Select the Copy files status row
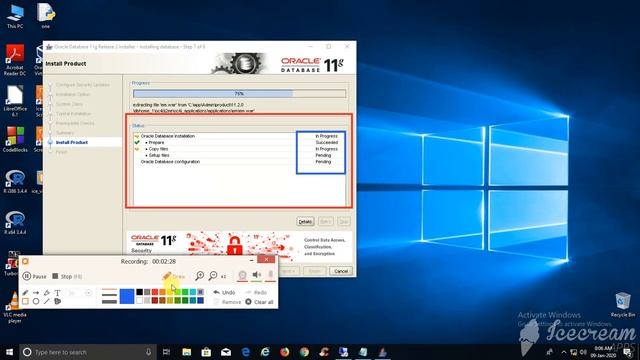The width and height of the screenshot is (640, 360). (x=239, y=149)
